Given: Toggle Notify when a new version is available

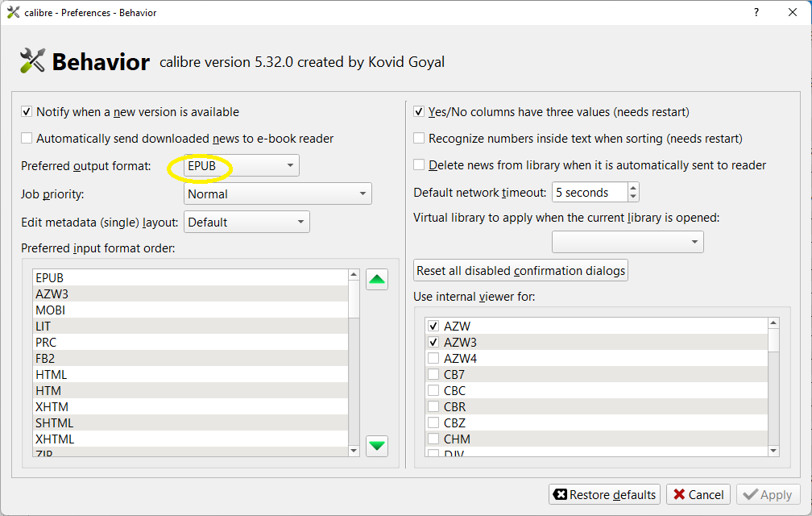Looking at the screenshot, I should tap(27, 112).
